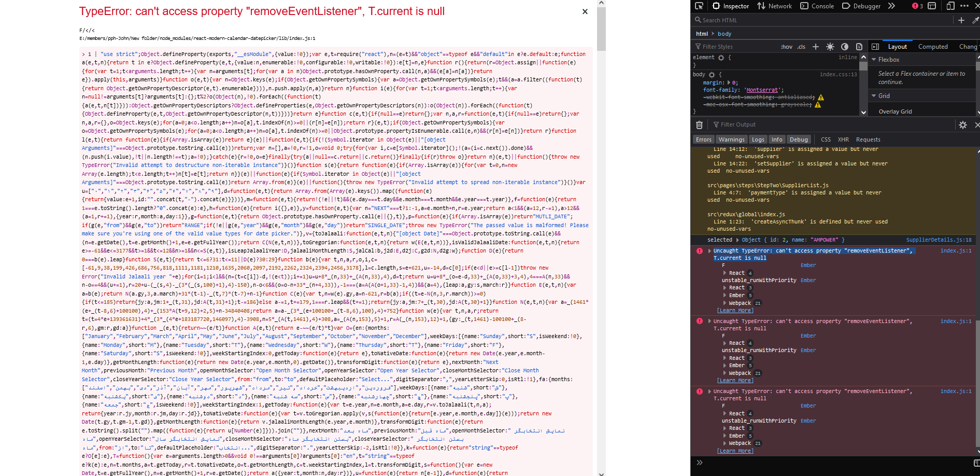The height and width of the screenshot is (476, 980).
Task: Close the split console
Action: click(x=977, y=125)
